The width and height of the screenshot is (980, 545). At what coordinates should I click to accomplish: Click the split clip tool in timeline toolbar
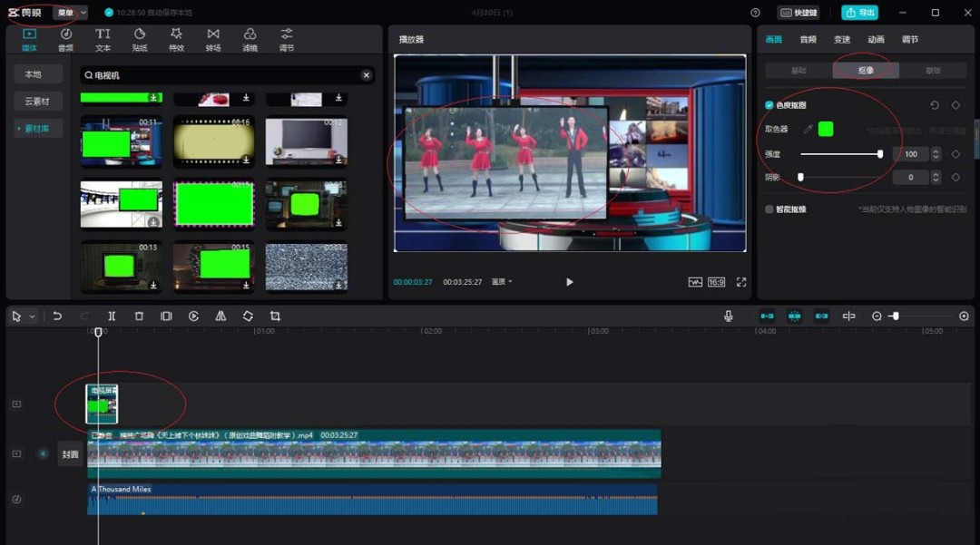point(112,316)
